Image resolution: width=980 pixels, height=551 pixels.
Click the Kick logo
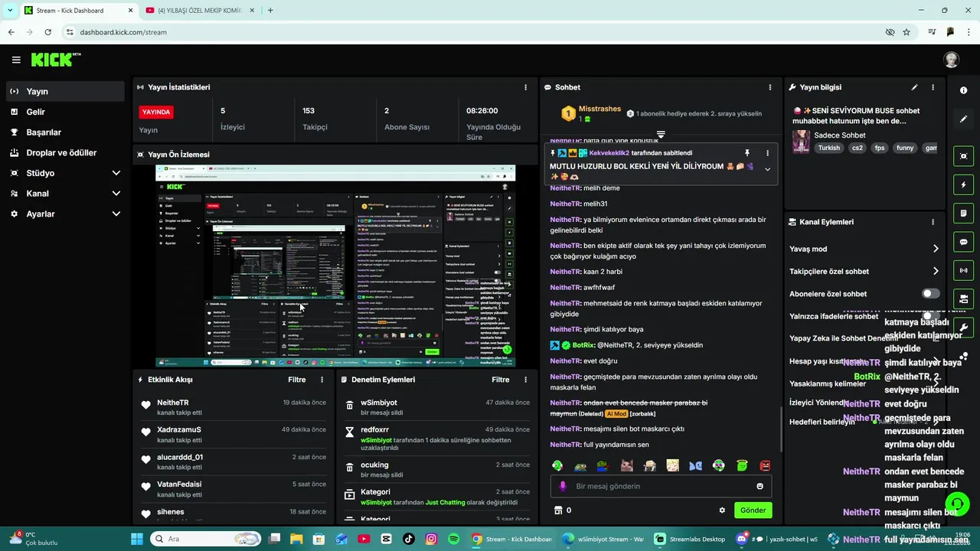point(56,60)
